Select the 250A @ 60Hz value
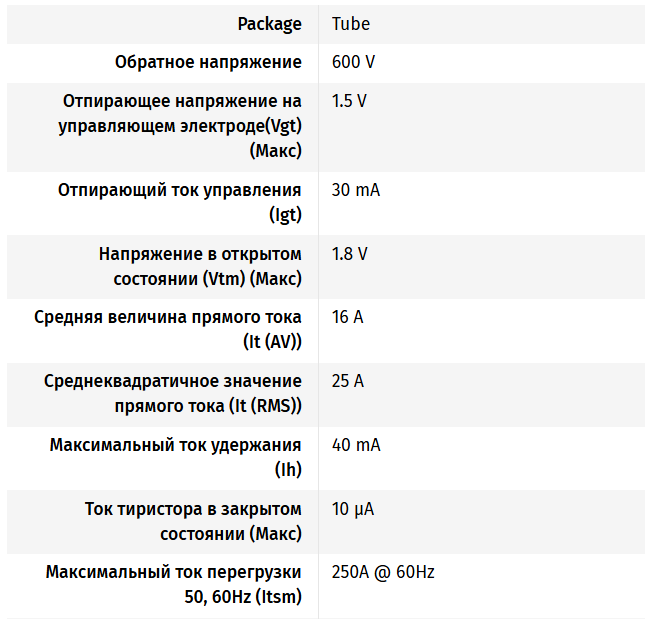The height and width of the screenshot is (619, 645). click(x=383, y=573)
